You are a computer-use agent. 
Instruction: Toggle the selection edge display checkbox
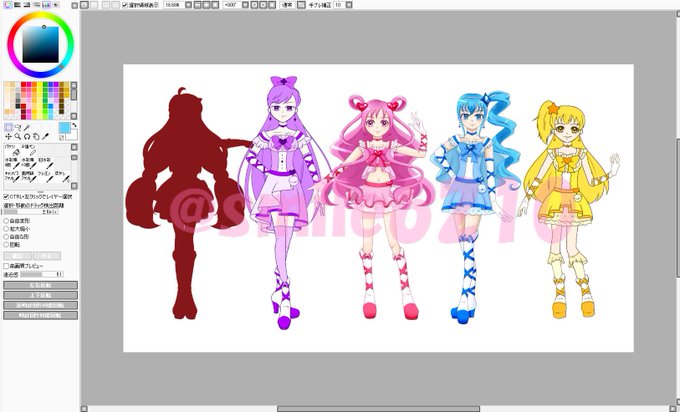click(x=125, y=5)
